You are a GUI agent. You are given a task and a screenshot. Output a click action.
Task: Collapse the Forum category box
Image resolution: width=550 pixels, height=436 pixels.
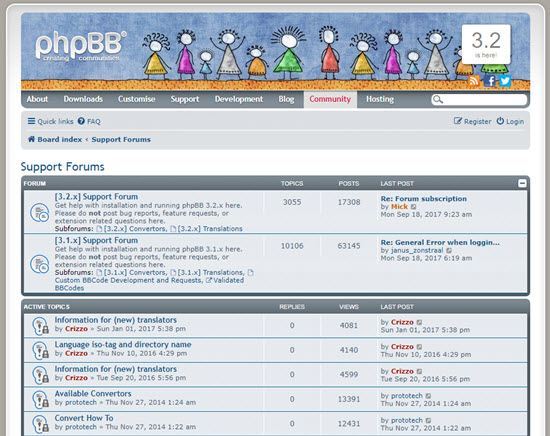522,183
